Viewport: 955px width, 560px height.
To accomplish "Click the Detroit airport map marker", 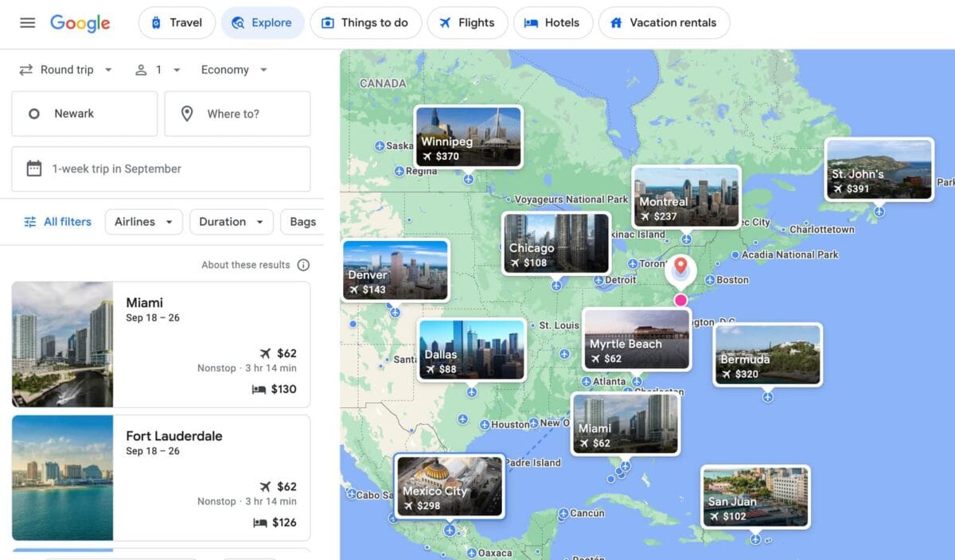I will tap(598, 280).
